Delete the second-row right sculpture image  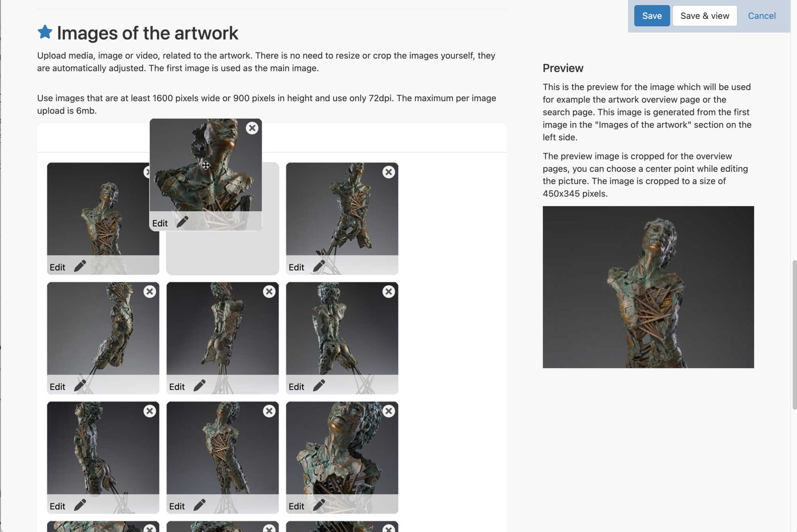(389, 292)
